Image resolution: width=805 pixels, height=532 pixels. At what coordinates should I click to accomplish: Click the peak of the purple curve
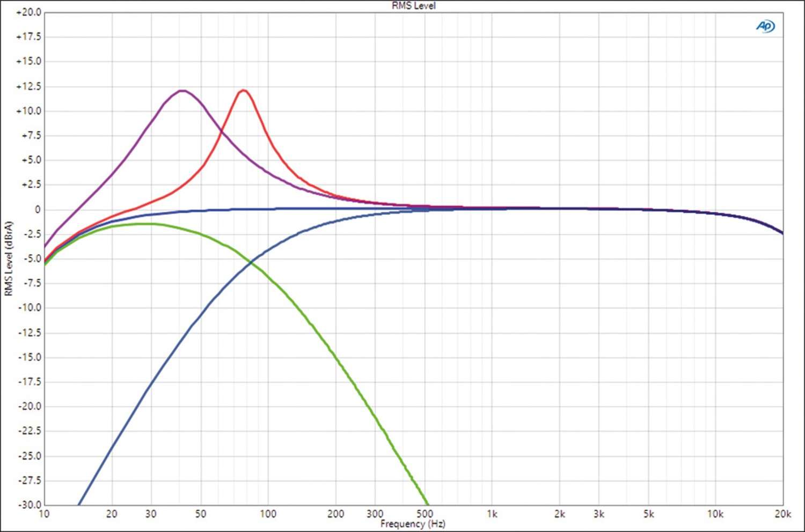pos(182,91)
